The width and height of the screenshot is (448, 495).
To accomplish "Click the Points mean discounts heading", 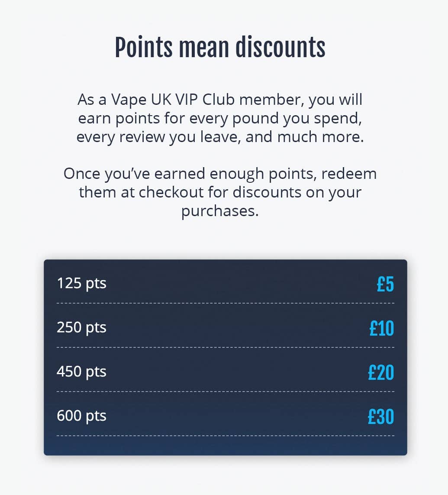I will 220,48.
